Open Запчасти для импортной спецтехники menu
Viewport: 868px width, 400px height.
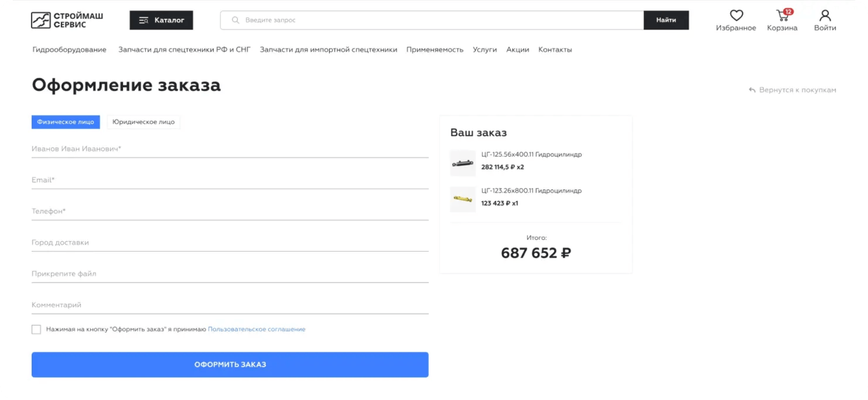coord(328,49)
